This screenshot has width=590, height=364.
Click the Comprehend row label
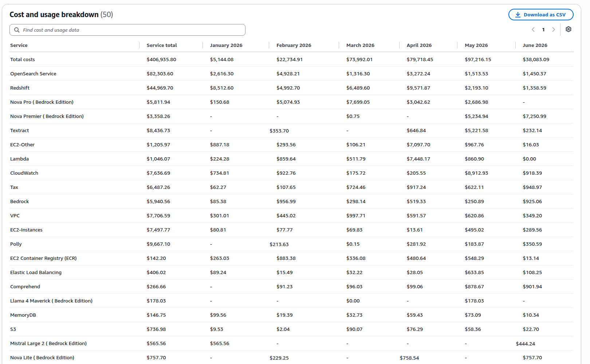pyautogui.click(x=25, y=286)
